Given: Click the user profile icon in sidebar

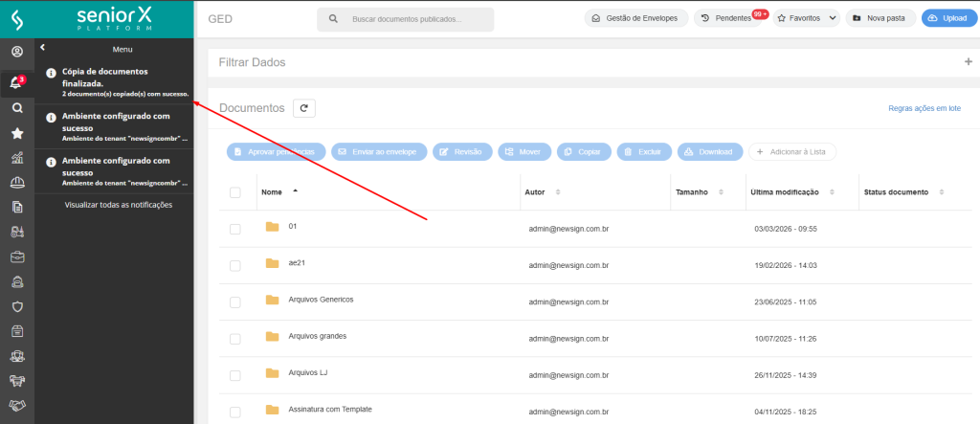Looking at the screenshot, I should tap(16, 51).
